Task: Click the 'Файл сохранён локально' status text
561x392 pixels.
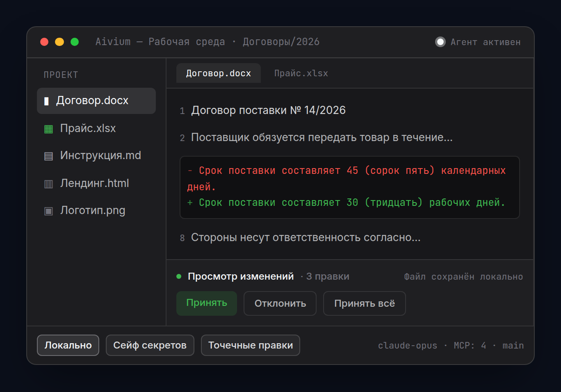Action: click(463, 277)
